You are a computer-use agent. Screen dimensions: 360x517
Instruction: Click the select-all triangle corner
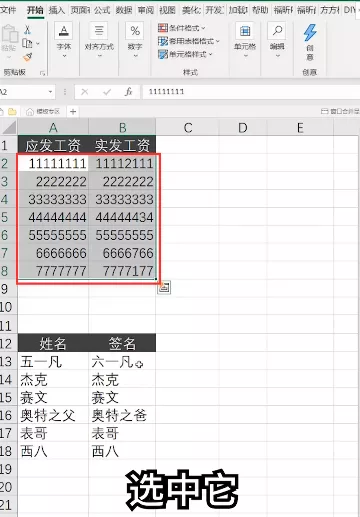point(9,128)
